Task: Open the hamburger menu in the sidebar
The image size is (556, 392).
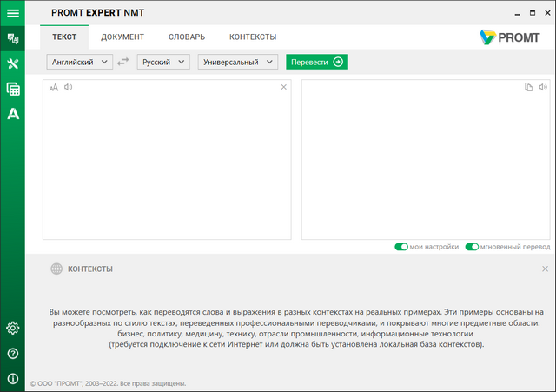Action: 12,13
